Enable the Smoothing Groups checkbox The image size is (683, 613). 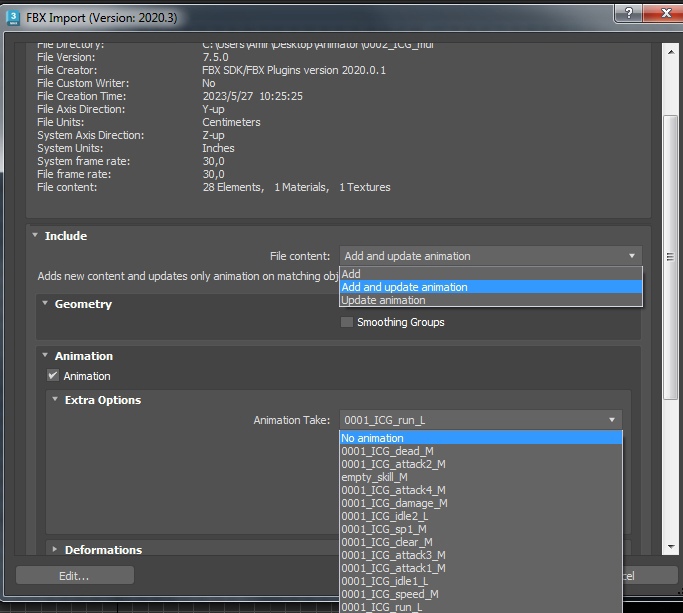coord(347,322)
